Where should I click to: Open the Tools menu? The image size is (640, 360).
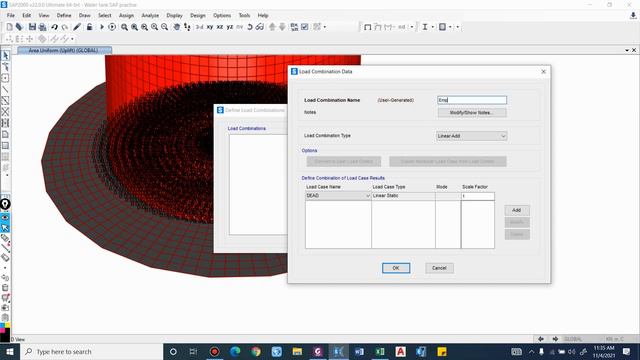click(244, 16)
